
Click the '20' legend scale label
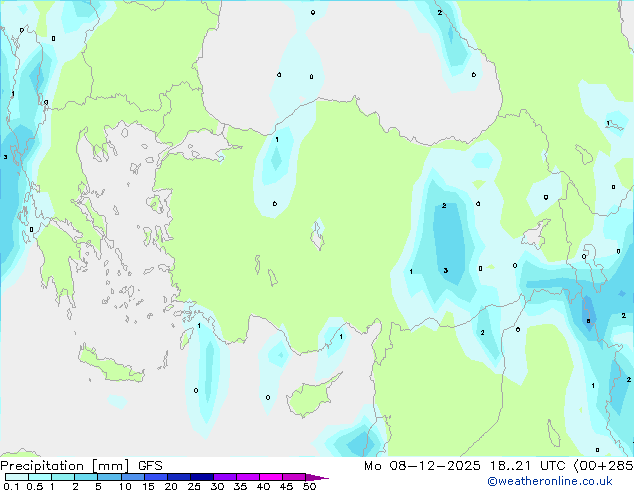pyautogui.click(x=171, y=486)
